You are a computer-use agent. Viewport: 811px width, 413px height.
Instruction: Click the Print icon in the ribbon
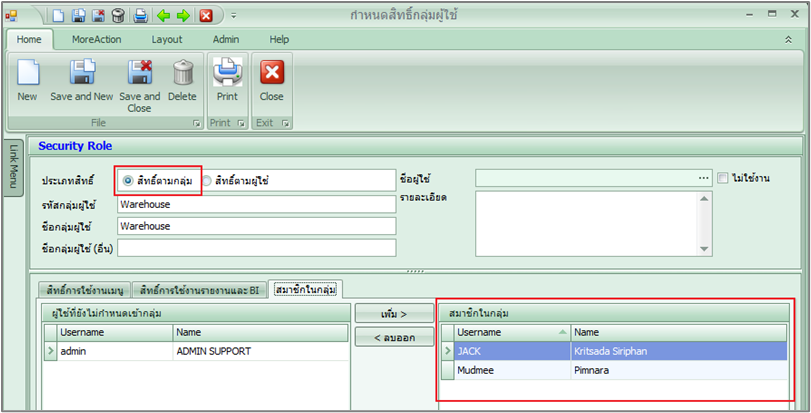227,73
